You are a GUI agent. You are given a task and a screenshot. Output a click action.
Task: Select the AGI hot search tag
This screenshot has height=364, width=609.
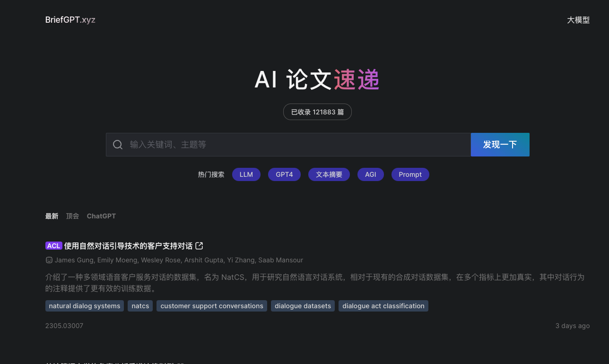tap(371, 174)
